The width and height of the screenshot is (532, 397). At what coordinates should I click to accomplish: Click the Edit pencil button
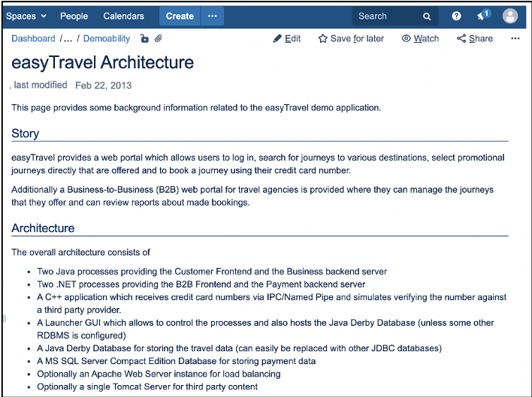(287, 38)
